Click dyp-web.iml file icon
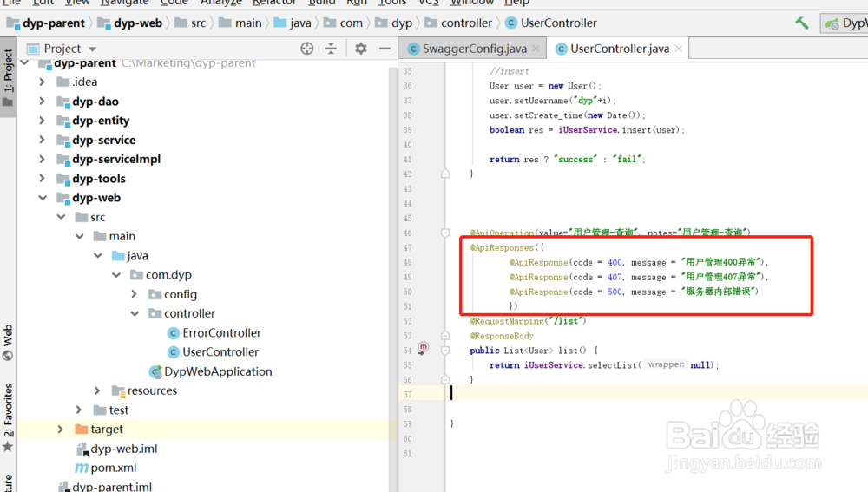The image size is (868, 492). [82, 449]
